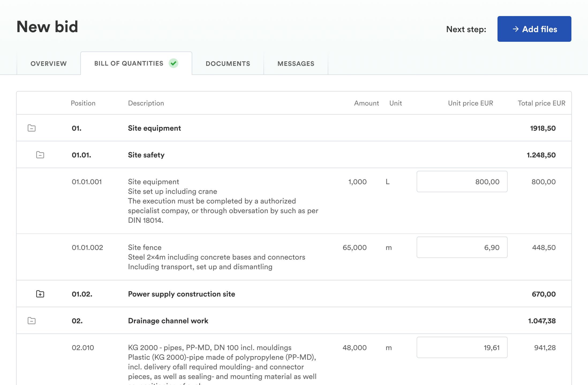Click the arrow icon in Add files

point(515,29)
